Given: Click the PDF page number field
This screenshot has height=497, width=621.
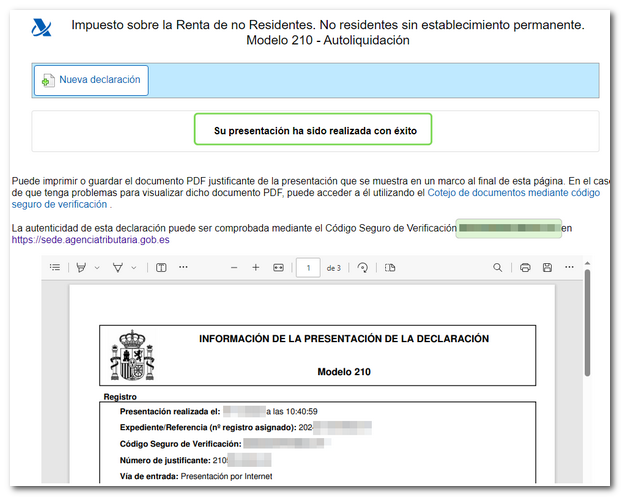Looking at the screenshot, I should click(x=308, y=268).
